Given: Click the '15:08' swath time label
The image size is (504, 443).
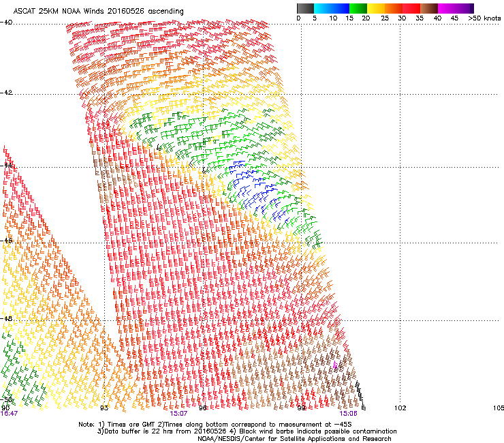Looking at the screenshot, I should (x=349, y=414).
